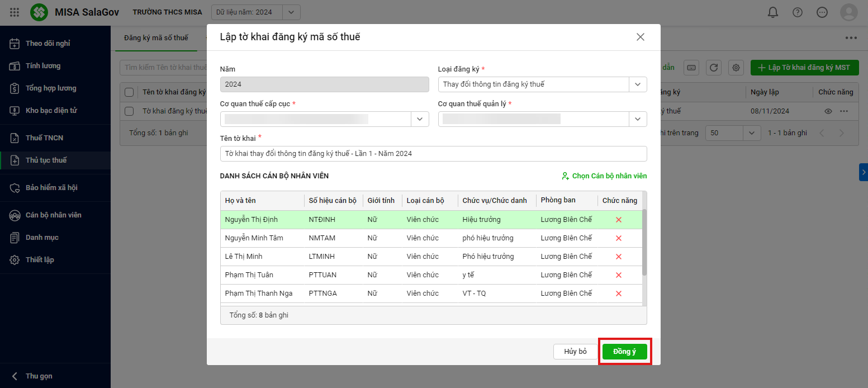Click the refresh icon in toolbar

tap(713, 68)
